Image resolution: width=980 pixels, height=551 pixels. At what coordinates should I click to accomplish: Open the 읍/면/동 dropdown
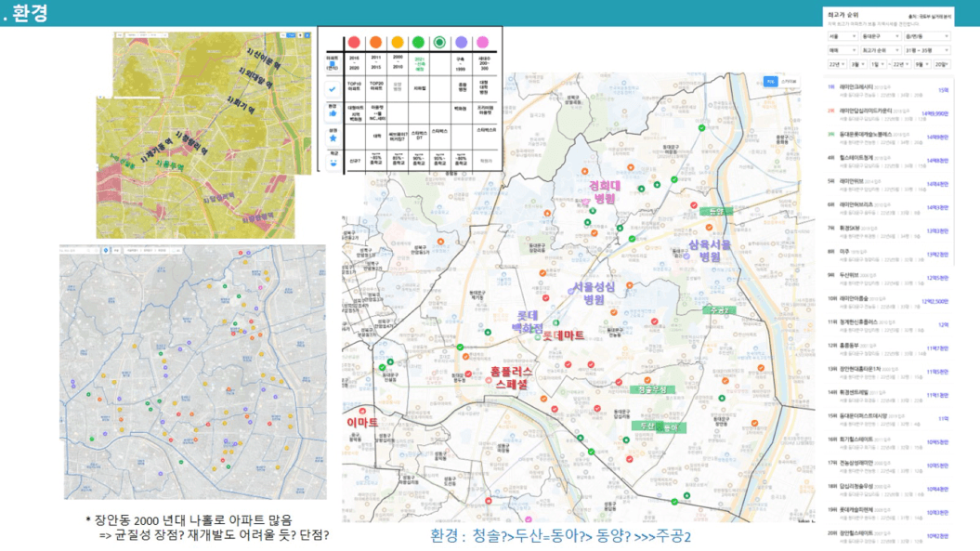pyautogui.click(x=927, y=36)
